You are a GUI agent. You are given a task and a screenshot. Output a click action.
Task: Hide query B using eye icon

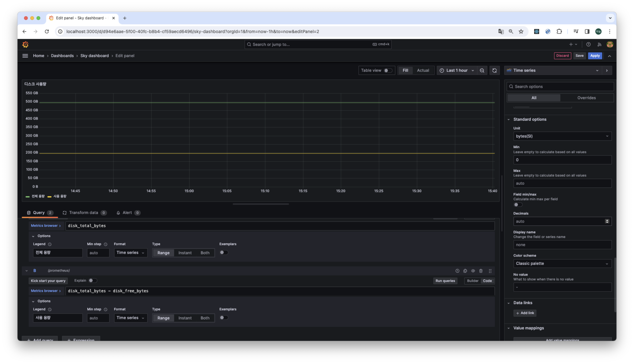click(x=473, y=271)
